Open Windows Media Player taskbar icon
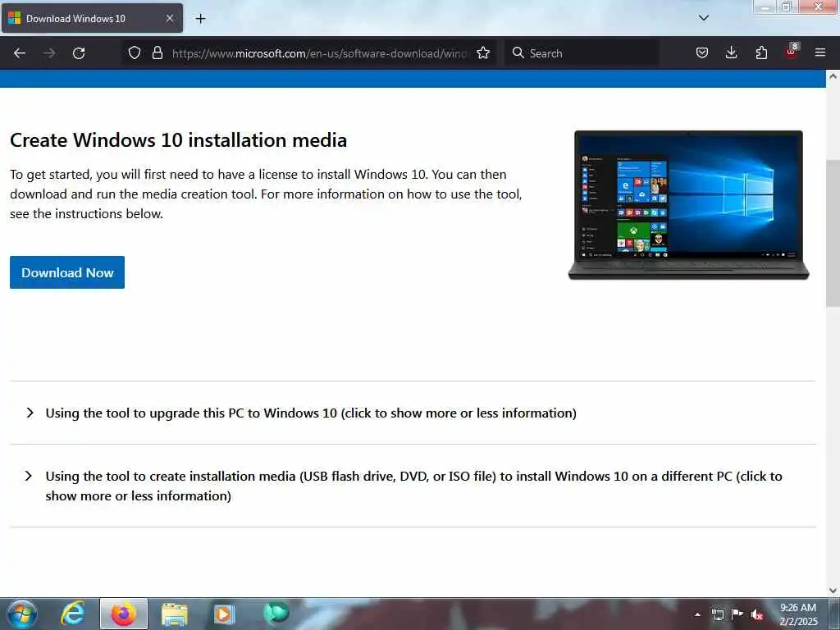The height and width of the screenshot is (630, 840). coord(224,614)
